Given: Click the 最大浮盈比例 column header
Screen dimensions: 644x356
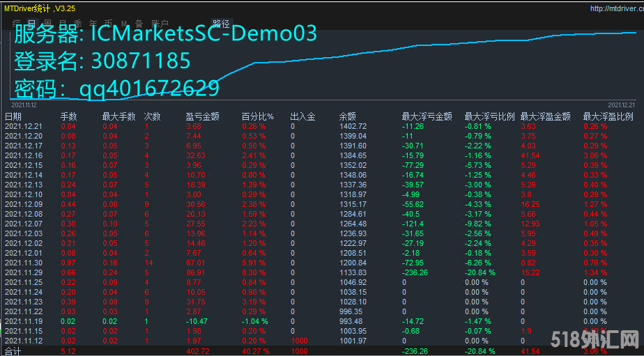Looking at the screenshot, I should tap(608, 116).
